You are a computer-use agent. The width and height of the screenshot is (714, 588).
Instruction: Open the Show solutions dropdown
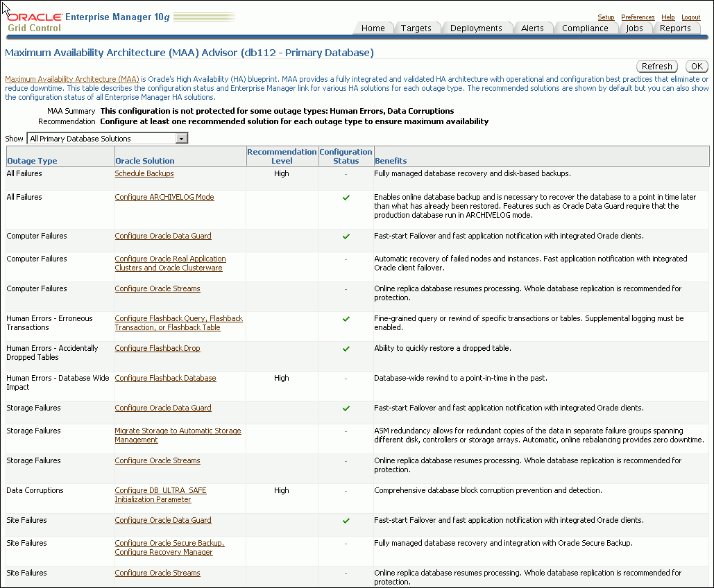coord(108,139)
